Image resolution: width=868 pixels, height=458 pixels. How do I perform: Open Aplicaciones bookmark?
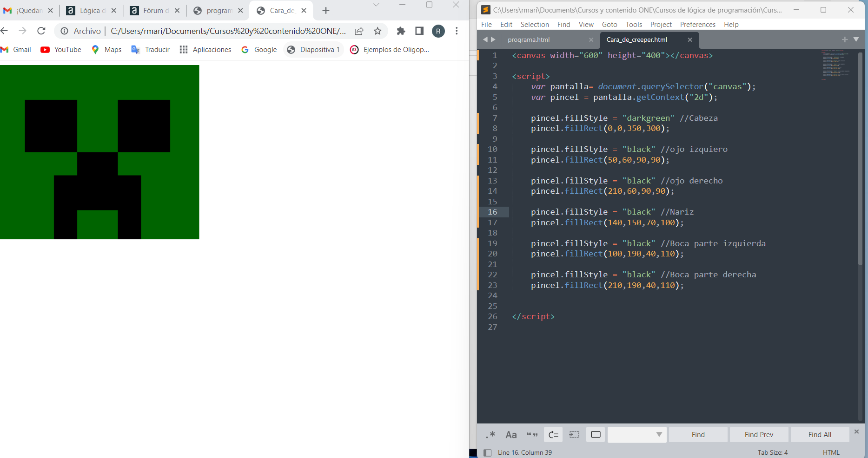[x=205, y=50]
